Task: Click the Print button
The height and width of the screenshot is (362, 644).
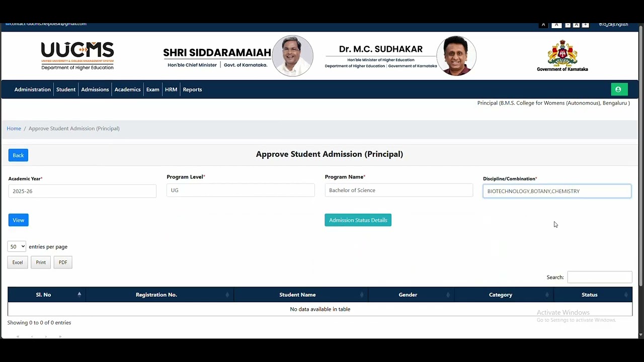Action: [41, 262]
